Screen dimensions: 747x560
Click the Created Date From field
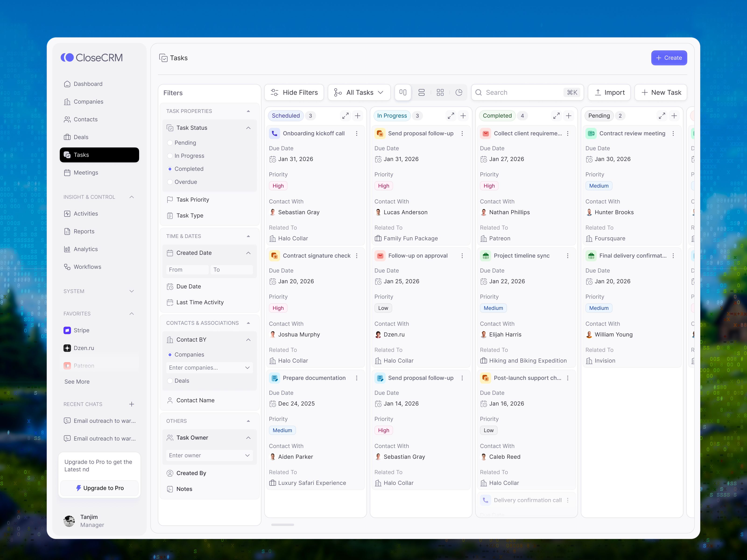tap(187, 269)
